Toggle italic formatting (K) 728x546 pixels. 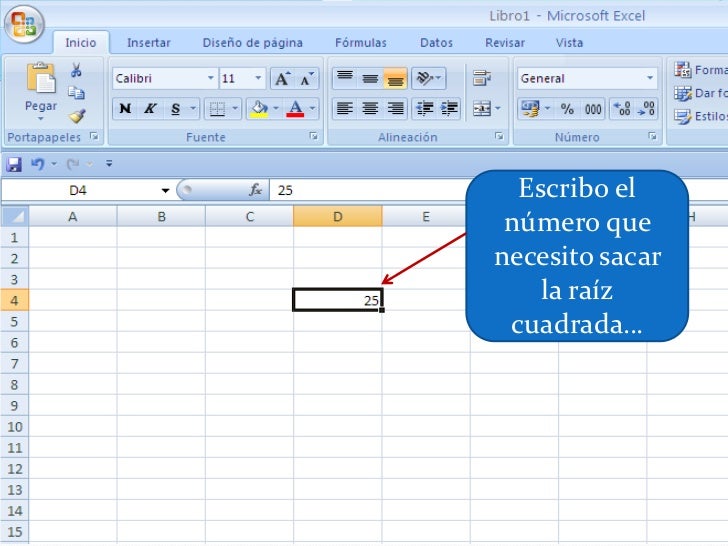coord(150,109)
